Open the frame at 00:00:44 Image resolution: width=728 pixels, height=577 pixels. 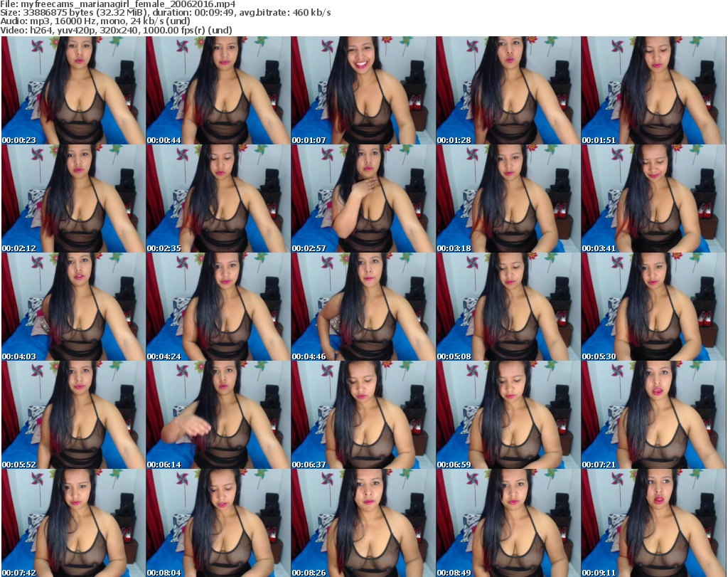pos(218,90)
